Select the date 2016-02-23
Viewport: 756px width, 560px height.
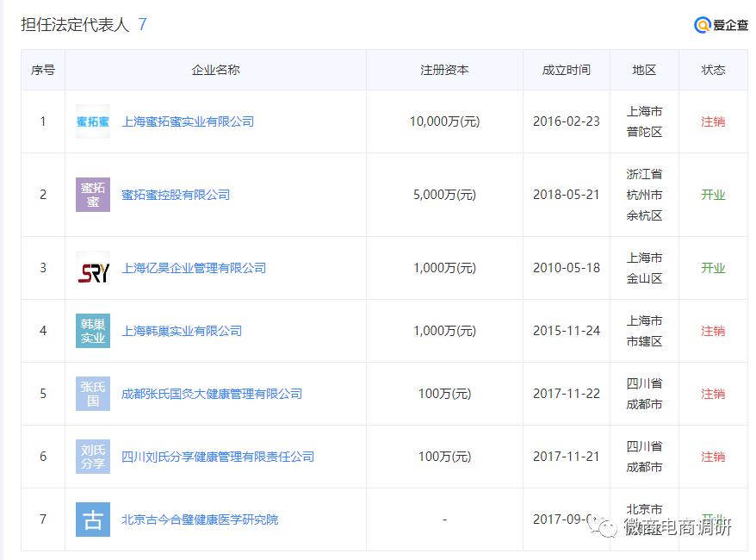(567, 121)
